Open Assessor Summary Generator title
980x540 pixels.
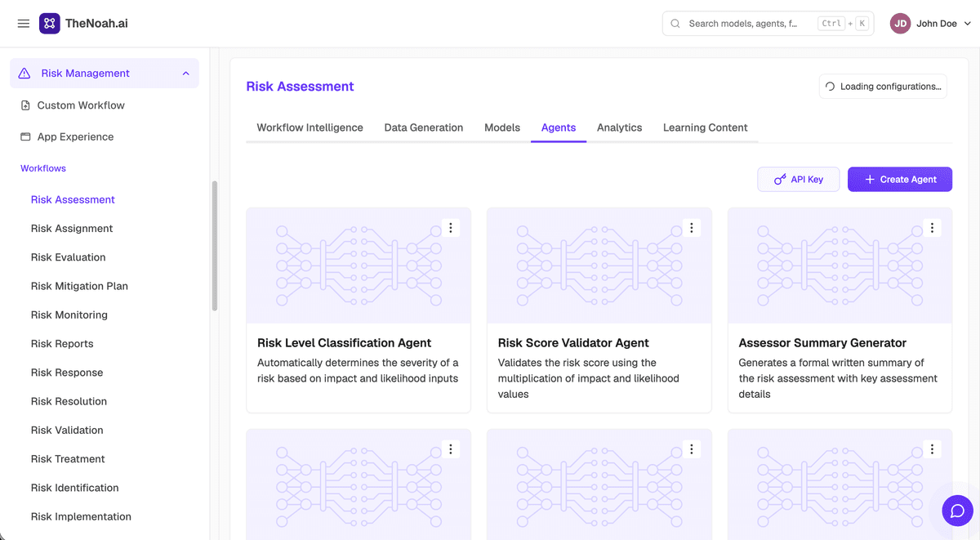(822, 343)
